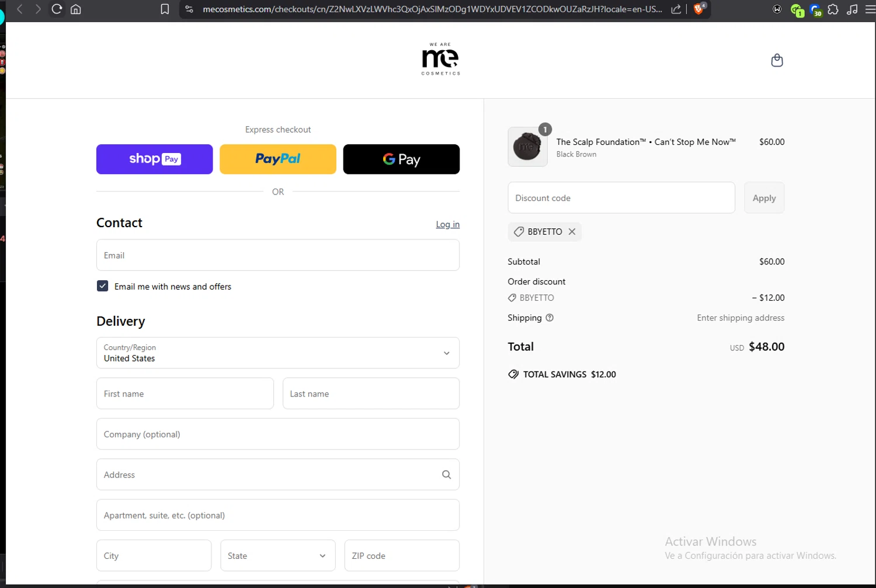Open the extensions puzzle piece icon
Screen dimensions: 876x588
[x=833, y=9]
